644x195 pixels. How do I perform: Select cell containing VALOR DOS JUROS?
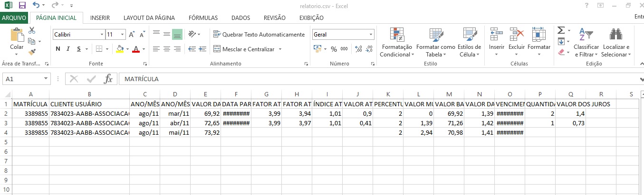(570, 104)
